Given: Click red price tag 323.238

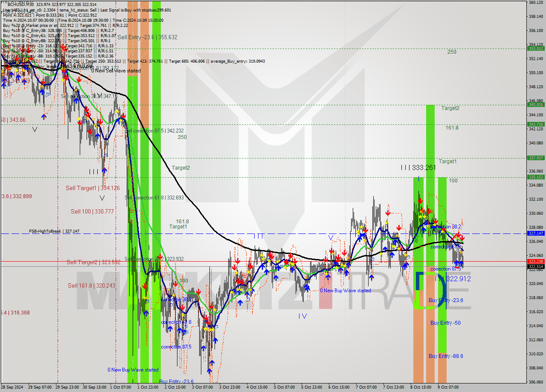Looking at the screenshot, I should click(536, 261).
